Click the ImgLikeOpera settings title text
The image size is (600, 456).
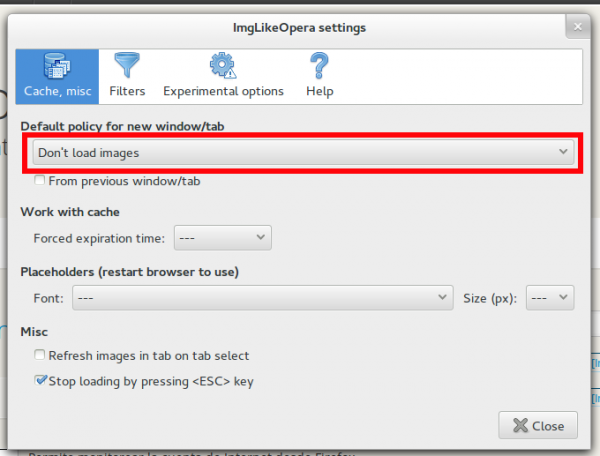point(299,28)
